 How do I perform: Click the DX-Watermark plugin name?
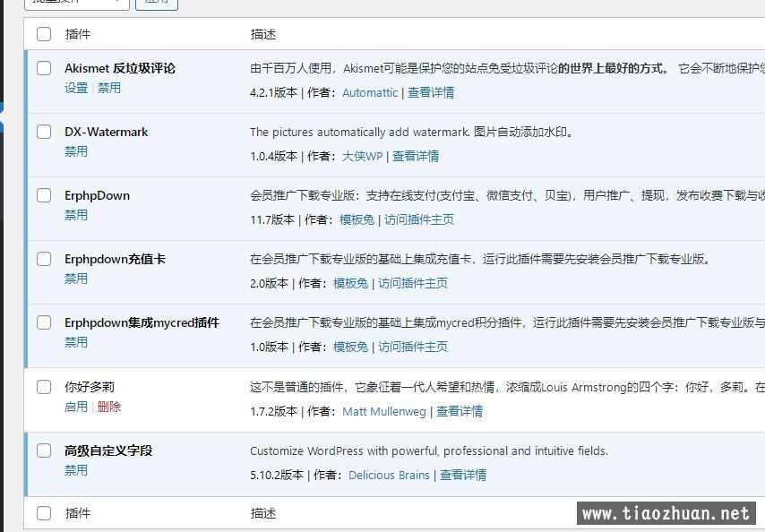coord(107,132)
